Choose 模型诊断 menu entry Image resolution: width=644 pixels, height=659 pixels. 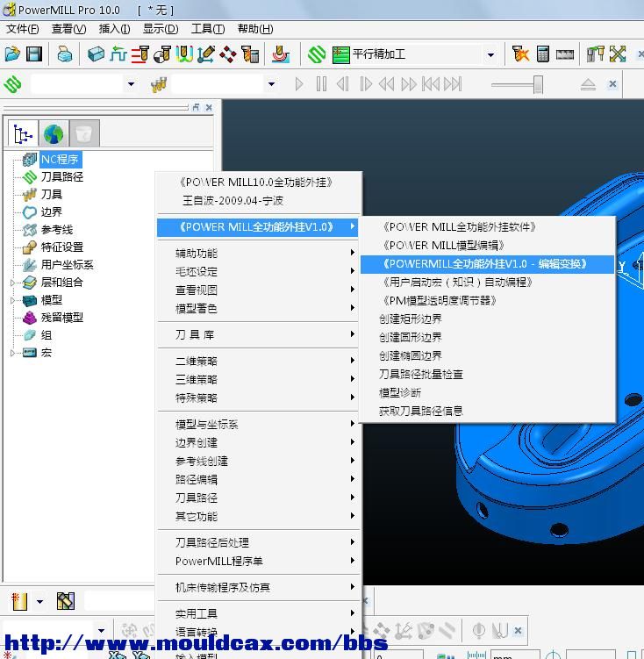pyautogui.click(x=488, y=393)
